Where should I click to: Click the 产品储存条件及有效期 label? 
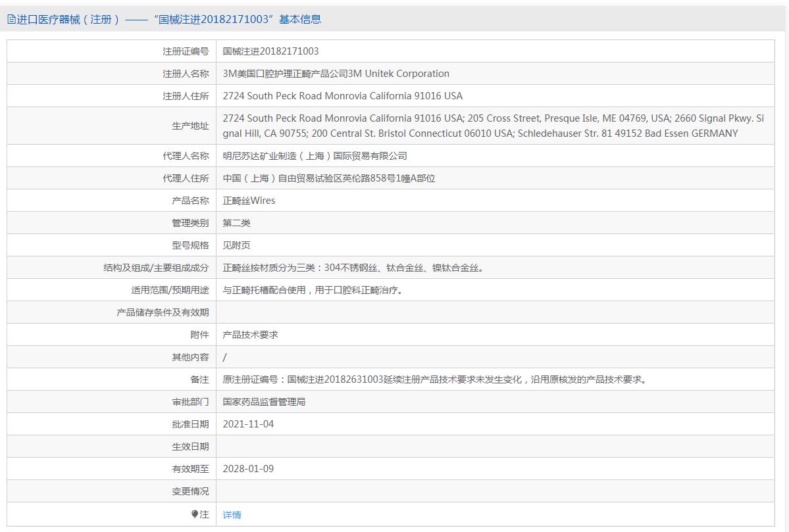pos(163,312)
